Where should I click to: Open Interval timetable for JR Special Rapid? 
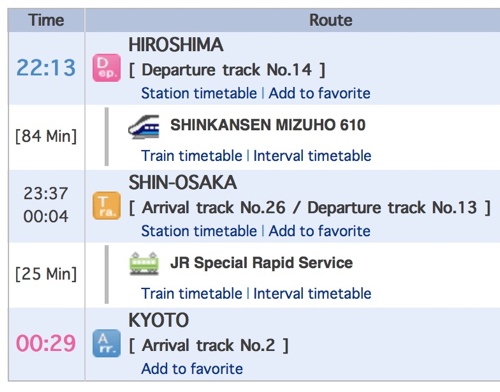[312, 294]
